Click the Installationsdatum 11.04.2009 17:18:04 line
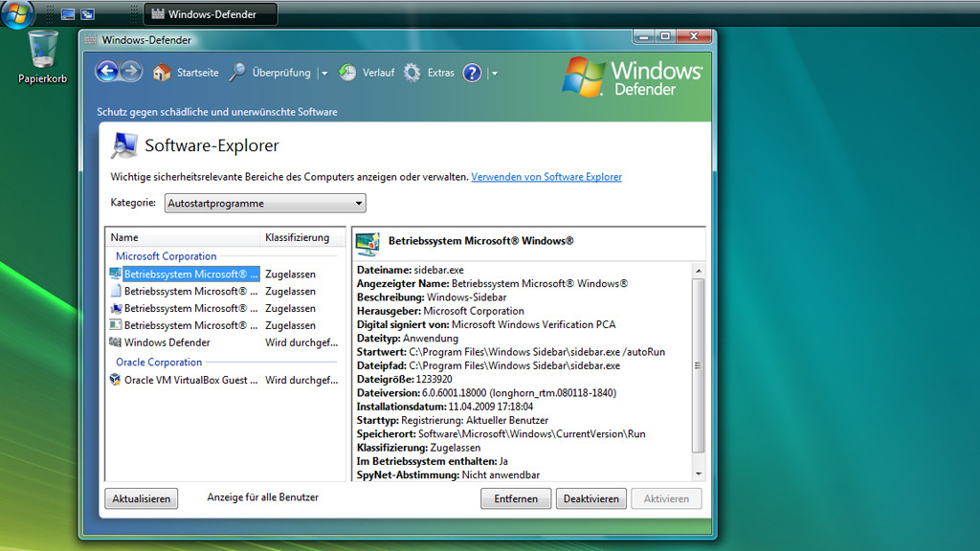 pos(445,407)
